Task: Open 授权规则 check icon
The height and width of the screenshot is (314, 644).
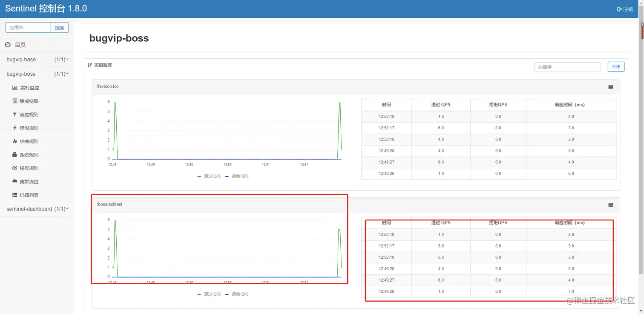Action: [x=15, y=168]
